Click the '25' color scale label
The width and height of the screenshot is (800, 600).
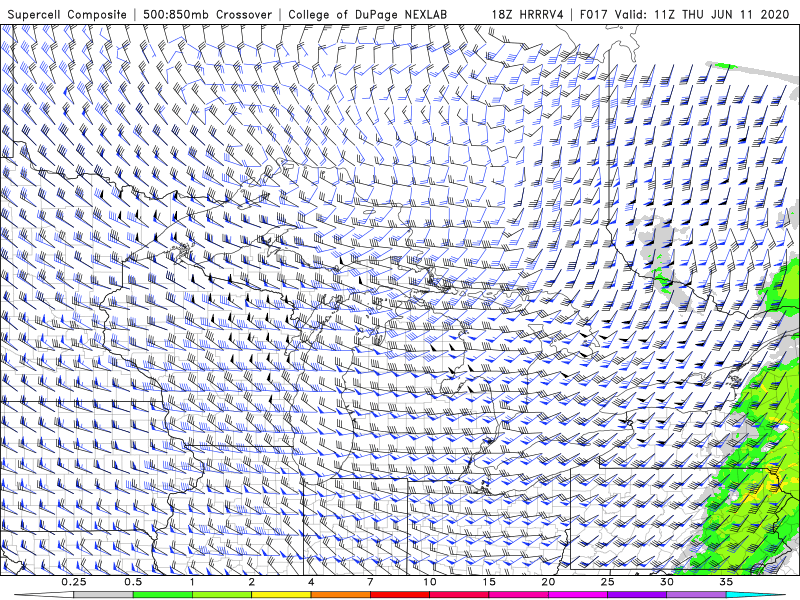[608, 582]
